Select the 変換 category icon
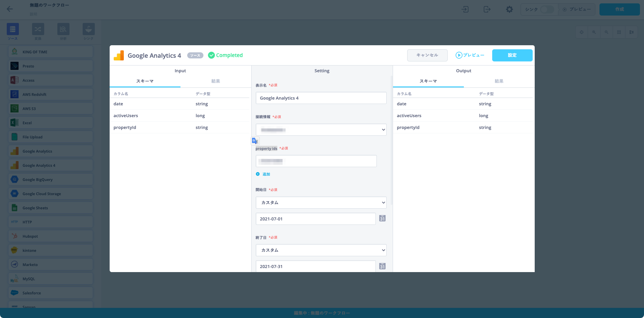Screen dimensions: 644x318 [38, 29]
